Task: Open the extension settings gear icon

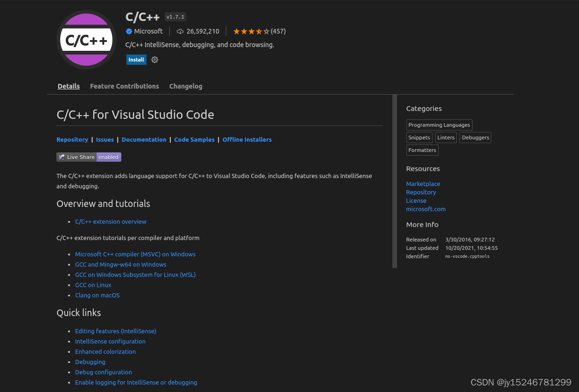Action: (155, 60)
